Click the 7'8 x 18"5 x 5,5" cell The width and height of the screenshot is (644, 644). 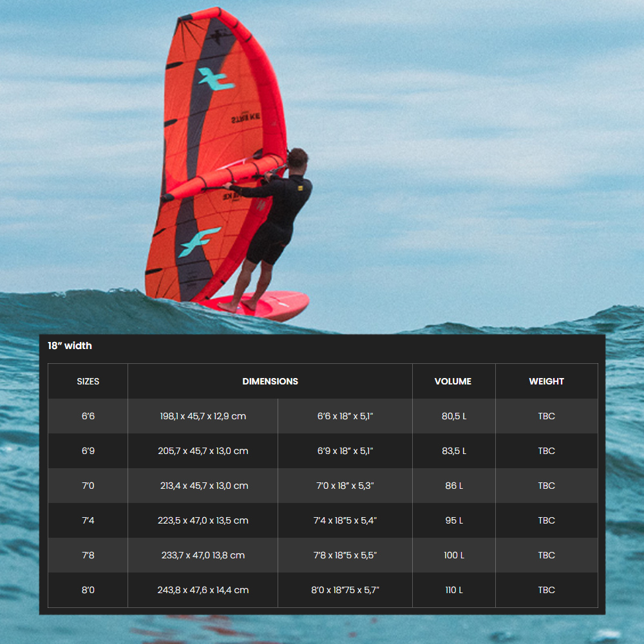[345, 555]
